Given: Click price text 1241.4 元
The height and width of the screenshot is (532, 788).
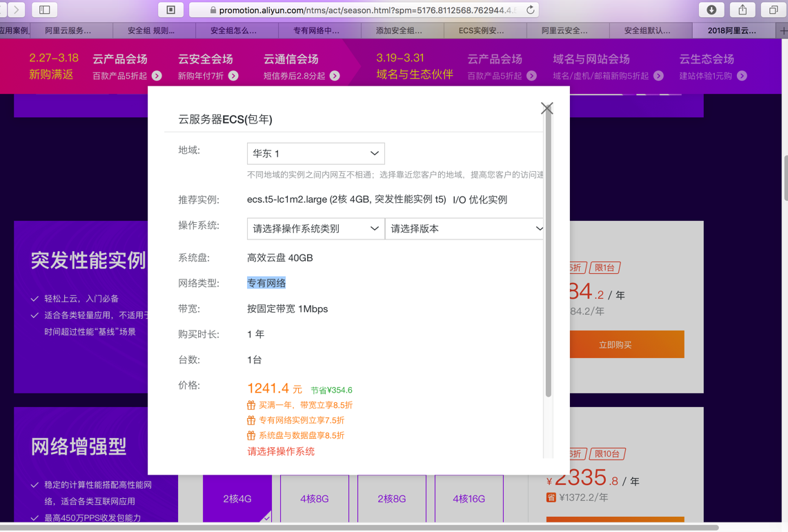Looking at the screenshot, I should pyautogui.click(x=275, y=388).
